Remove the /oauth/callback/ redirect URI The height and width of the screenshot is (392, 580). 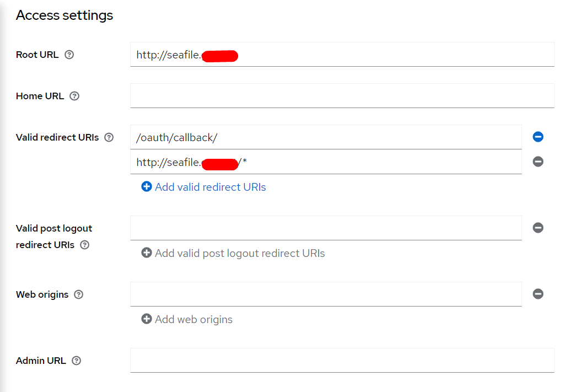click(x=538, y=137)
